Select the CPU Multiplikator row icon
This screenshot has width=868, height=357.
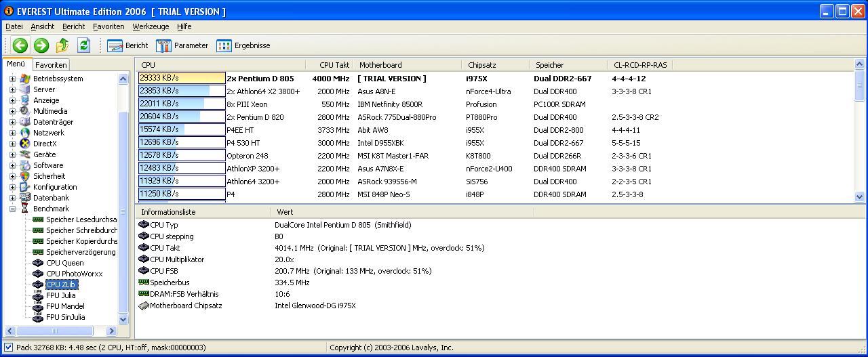click(x=143, y=259)
